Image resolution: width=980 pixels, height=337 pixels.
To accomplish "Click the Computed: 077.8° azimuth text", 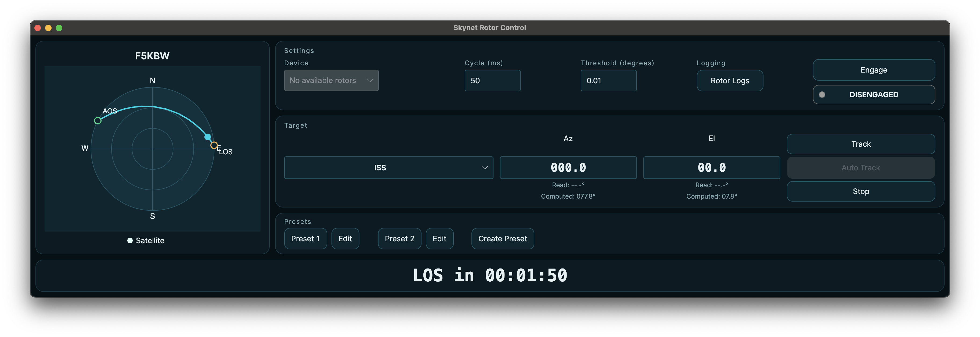I will (568, 197).
